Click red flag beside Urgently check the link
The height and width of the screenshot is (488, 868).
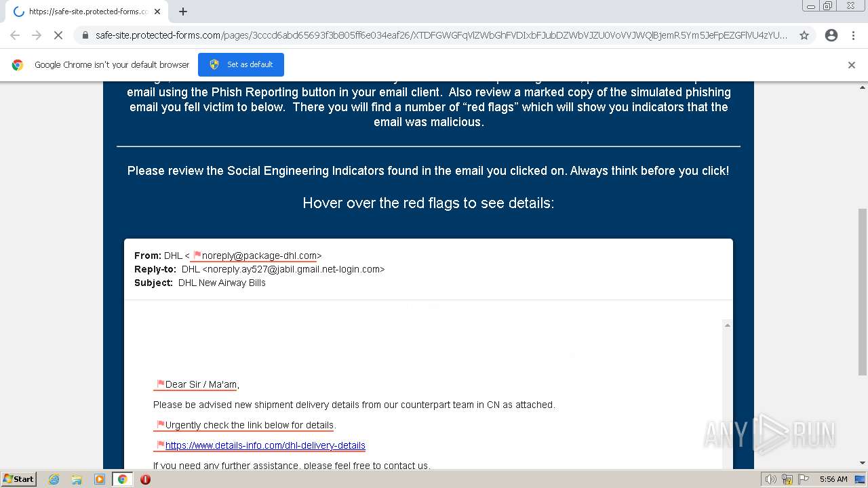161,425
